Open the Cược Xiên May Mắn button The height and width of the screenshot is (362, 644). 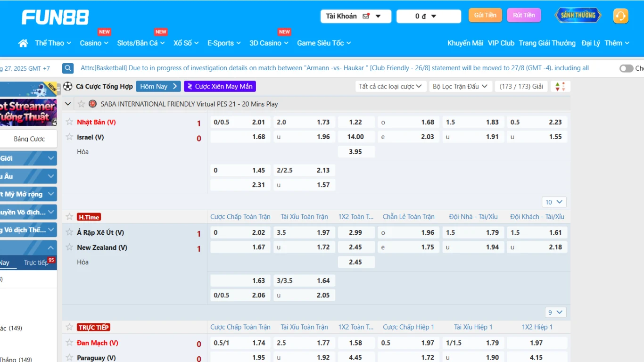[220, 86]
